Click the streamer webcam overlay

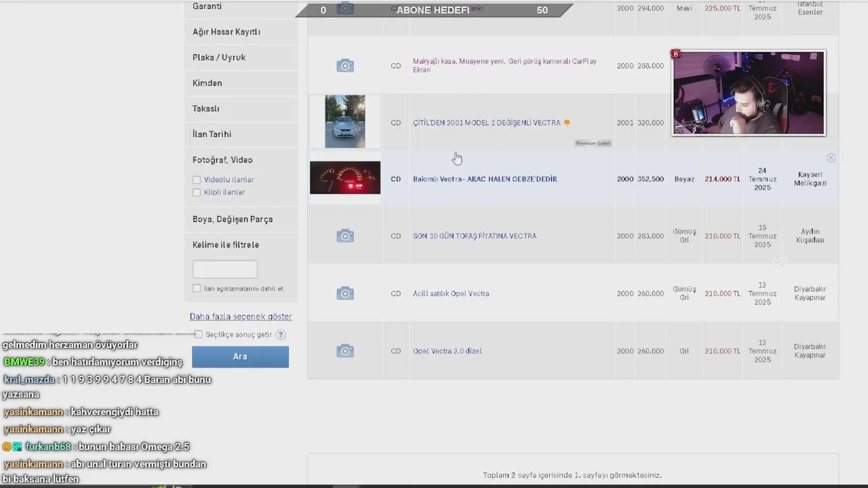pyautogui.click(x=749, y=93)
